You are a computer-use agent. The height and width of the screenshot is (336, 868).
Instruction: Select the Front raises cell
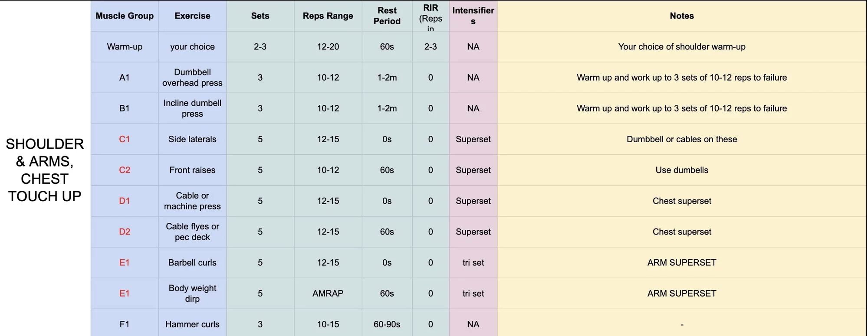pyautogui.click(x=192, y=170)
